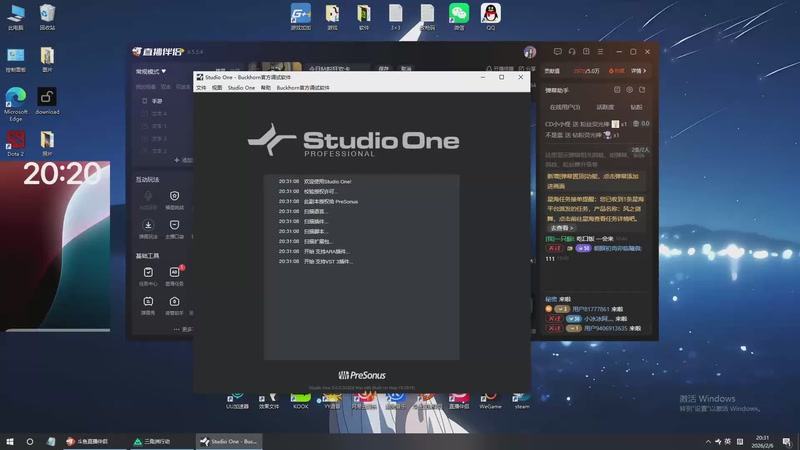Viewport: 800px width, 450px height.
Task: Click the 去查看 button in the notice
Action: pyautogui.click(x=562, y=228)
